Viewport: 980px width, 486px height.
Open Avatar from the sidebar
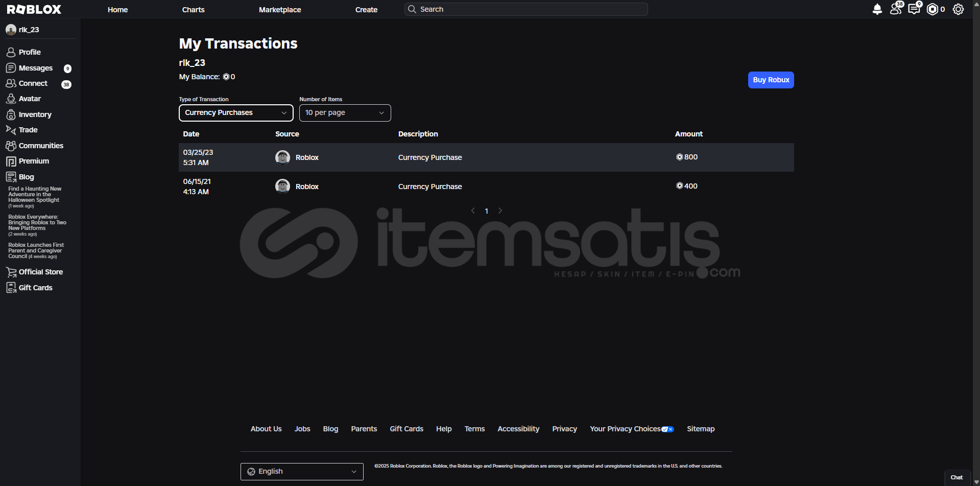click(29, 99)
